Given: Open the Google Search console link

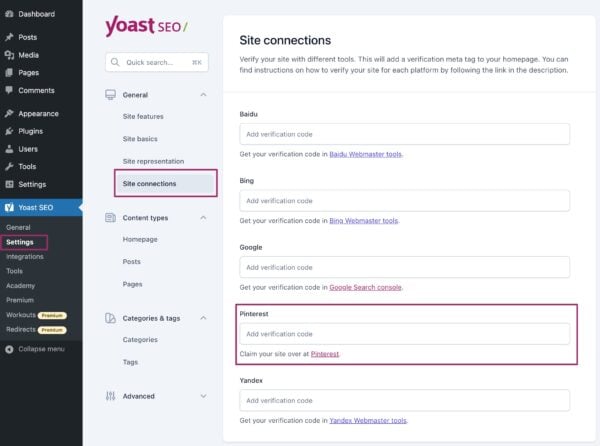Looking at the screenshot, I should tap(365, 287).
